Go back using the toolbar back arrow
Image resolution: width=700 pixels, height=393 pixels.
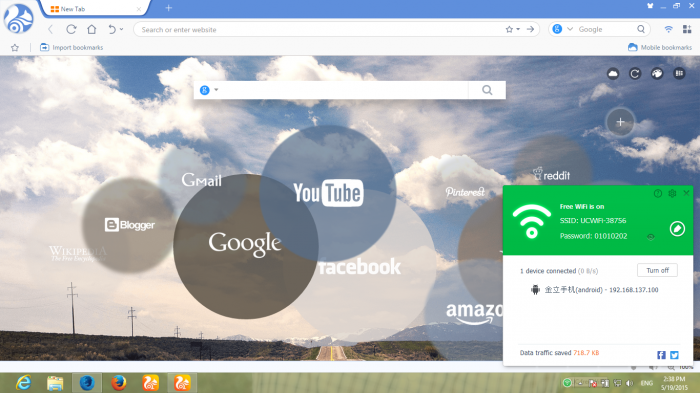pyautogui.click(x=50, y=29)
